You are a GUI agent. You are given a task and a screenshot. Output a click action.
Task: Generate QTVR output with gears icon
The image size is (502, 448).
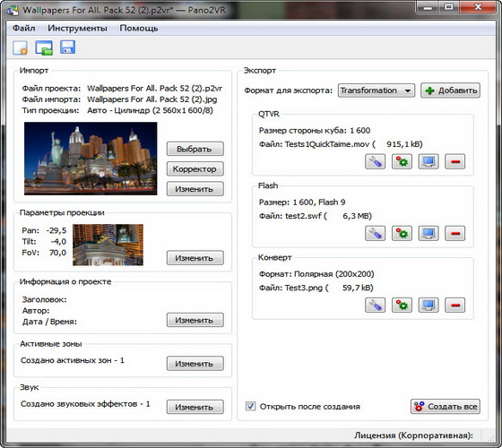(x=402, y=161)
